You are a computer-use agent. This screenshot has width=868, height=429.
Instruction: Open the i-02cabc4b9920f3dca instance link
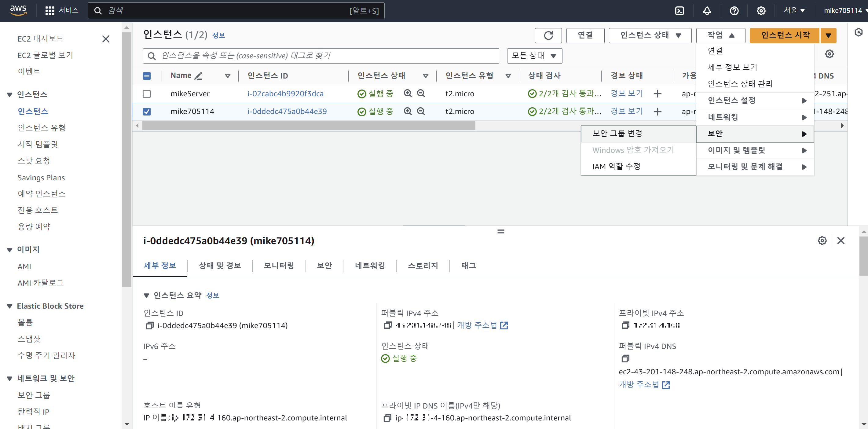(x=285, y=94)
